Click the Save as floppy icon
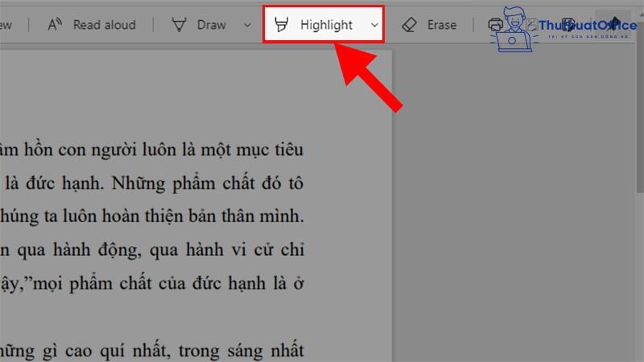 click(568, 25)
